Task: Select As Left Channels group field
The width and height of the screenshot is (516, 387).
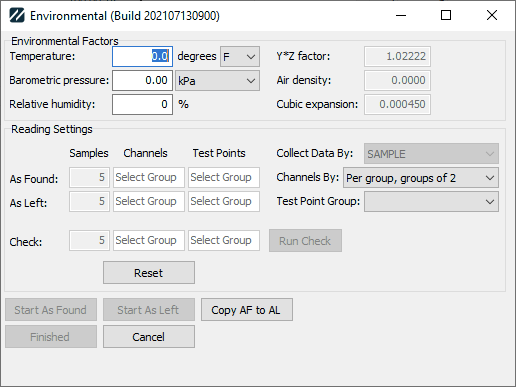Action: [149, 201]
